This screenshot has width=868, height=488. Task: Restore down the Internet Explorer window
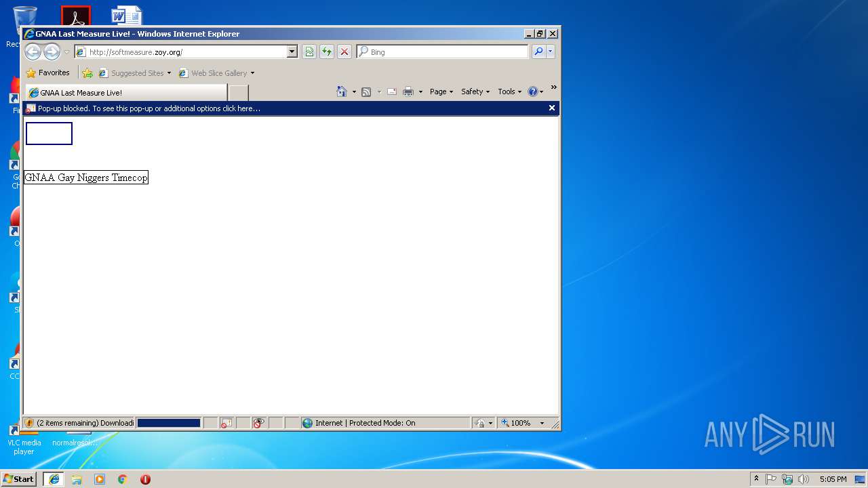coord(540,34)
